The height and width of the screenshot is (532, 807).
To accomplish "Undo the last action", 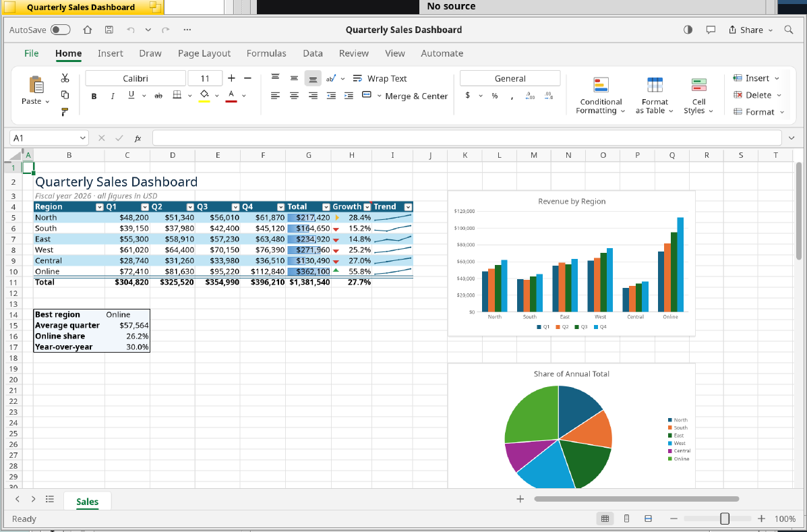I will tap(131, 30).
